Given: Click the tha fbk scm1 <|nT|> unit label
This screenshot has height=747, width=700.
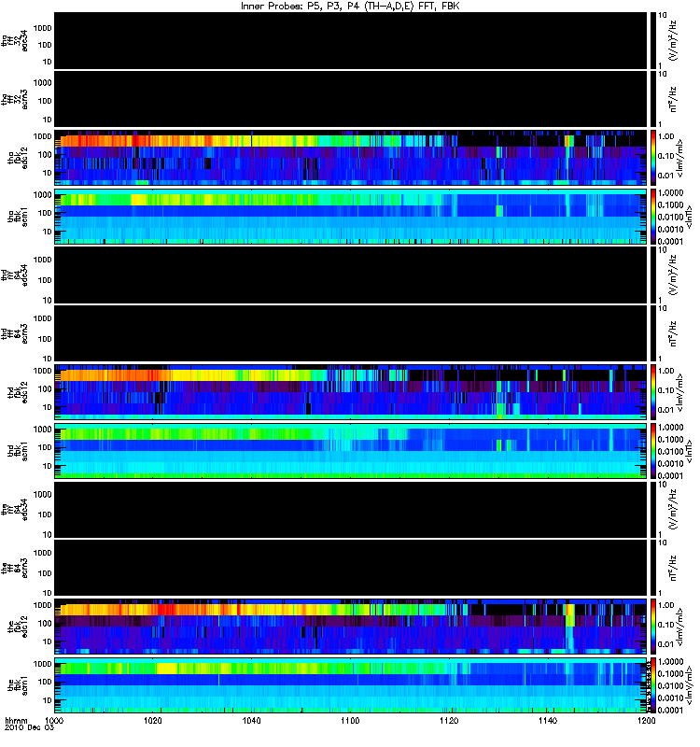Looking at the screenshot, I should click(x=688, y=217).
